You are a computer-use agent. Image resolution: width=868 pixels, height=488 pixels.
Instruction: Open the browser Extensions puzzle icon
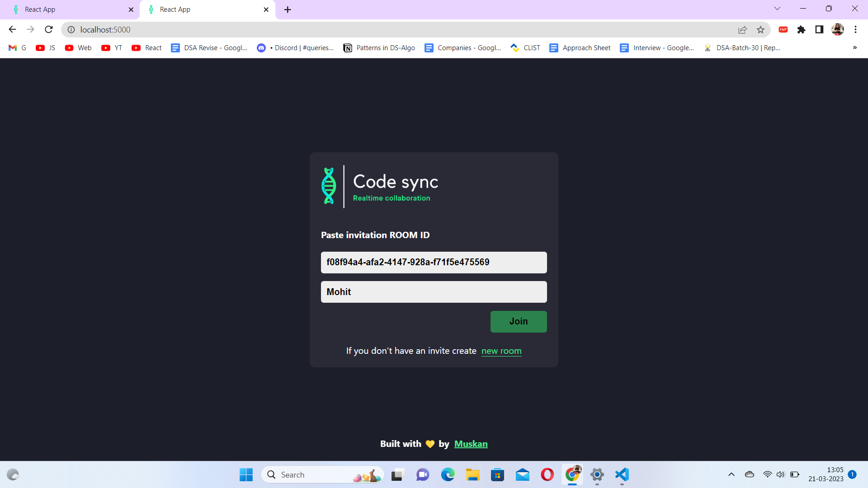click(801, 29)
